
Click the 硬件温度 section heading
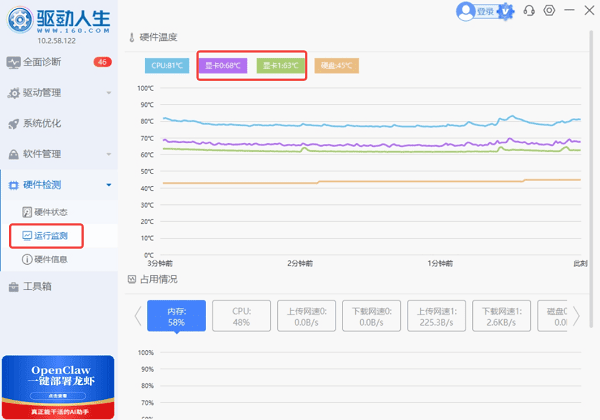tap(158, 37)
